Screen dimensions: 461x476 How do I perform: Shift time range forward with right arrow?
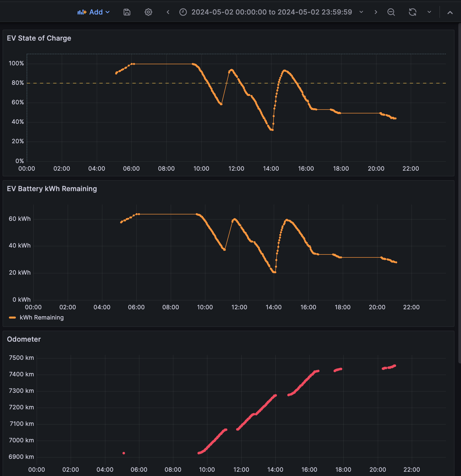click(376, 12)
